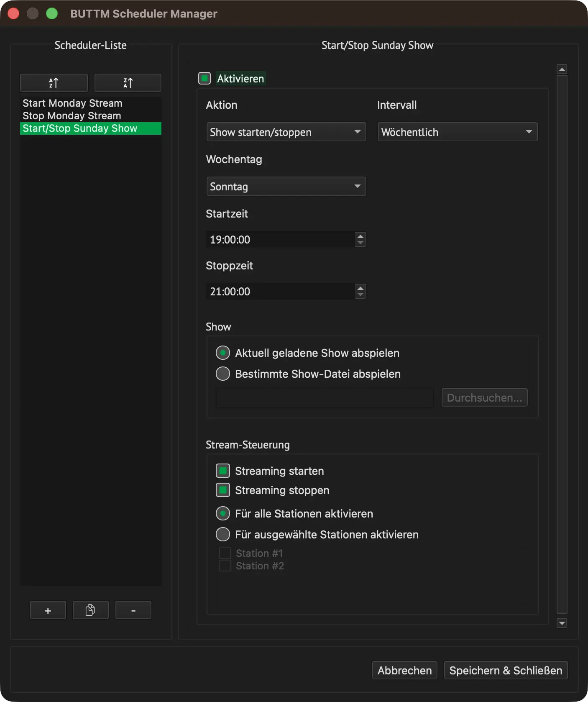The height and width of the screenshot is (702, 588).
Task: Tick the Station #1 checkbox
Action: point(225,553)
